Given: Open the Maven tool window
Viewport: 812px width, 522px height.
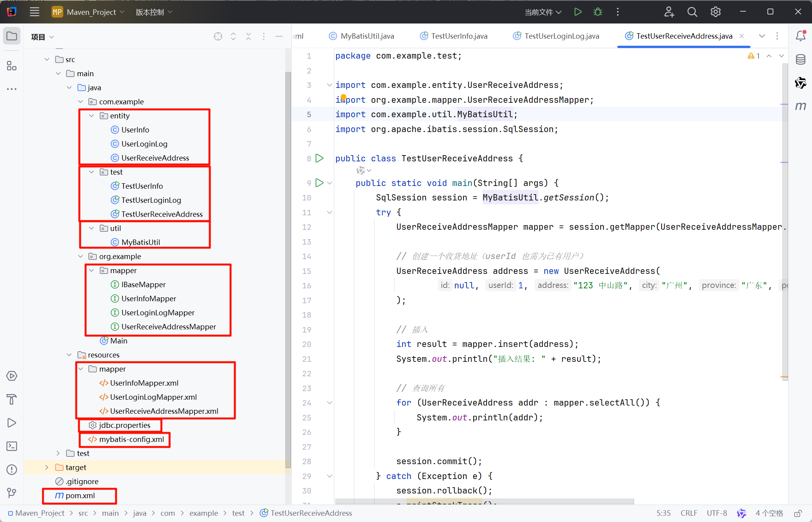Looking at the screenshot, I should (800, 106).
